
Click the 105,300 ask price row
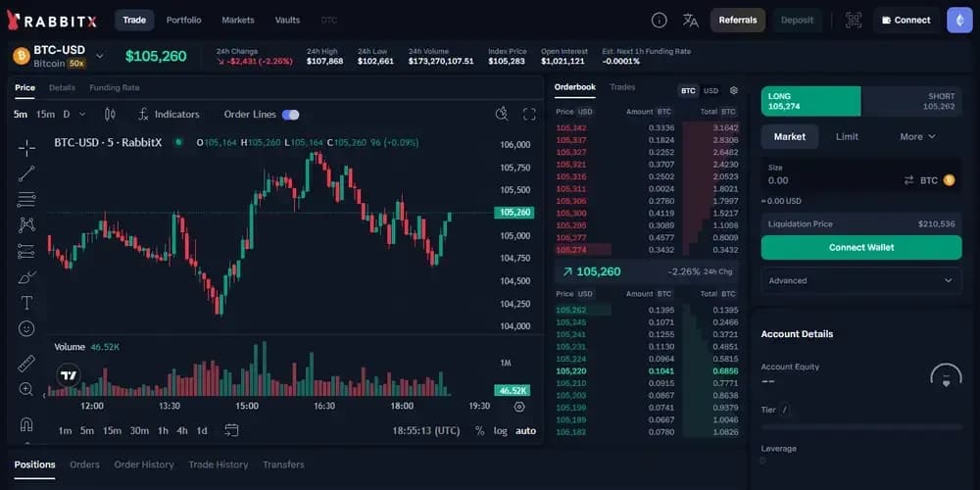pyautogui.click(x=647, y=213)
